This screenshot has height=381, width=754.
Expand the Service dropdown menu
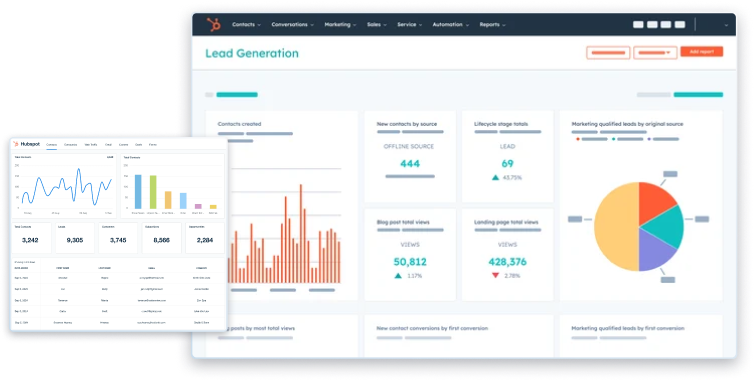(409, 25)
